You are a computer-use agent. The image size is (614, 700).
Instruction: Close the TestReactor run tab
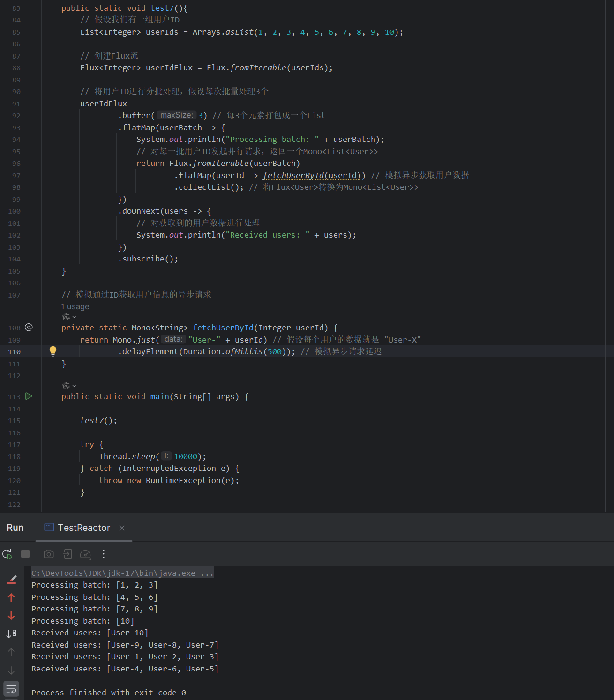click(122, 528)
